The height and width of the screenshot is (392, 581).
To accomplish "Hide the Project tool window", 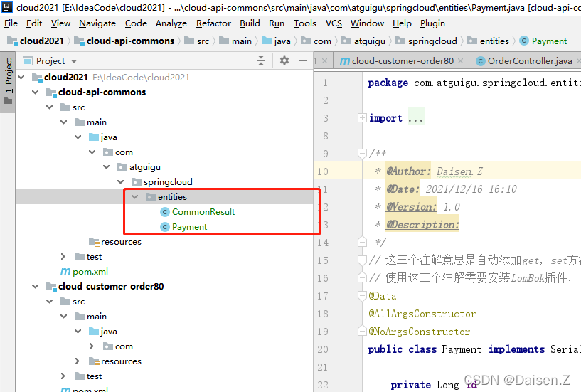I will click(x=303, y=60).
